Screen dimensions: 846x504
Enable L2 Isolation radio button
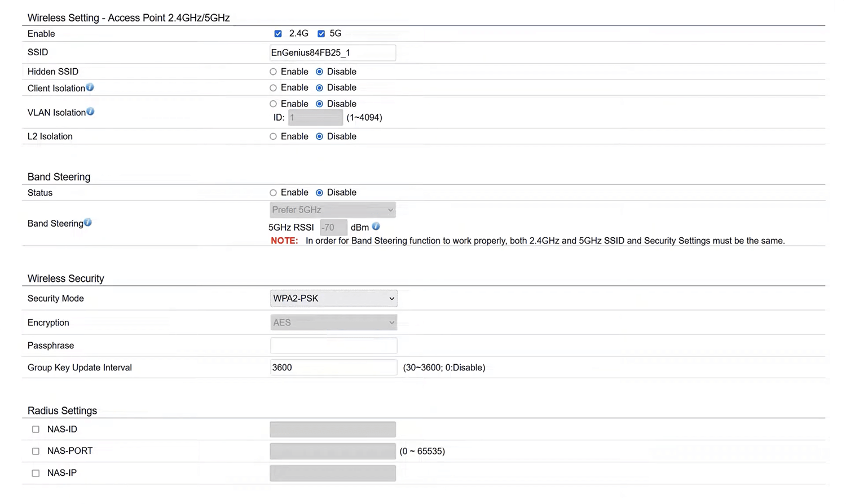click(273, 136)
